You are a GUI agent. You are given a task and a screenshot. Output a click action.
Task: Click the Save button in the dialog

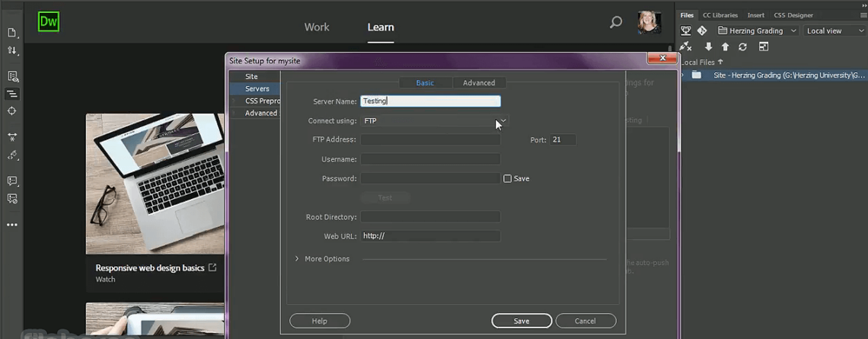click(x=522, y=321)
